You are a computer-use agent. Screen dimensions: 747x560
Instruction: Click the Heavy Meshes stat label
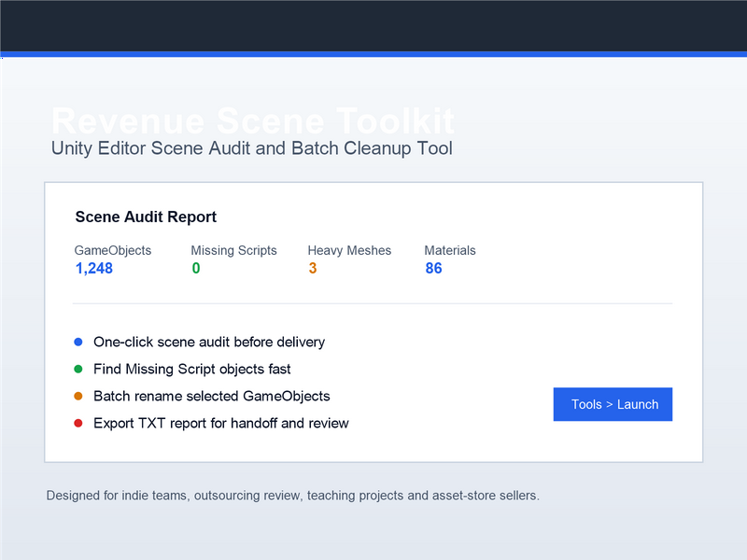click(349, 250)
